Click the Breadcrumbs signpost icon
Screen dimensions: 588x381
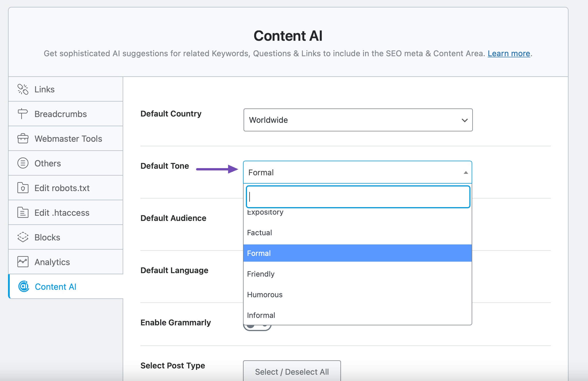click(23, 114)
